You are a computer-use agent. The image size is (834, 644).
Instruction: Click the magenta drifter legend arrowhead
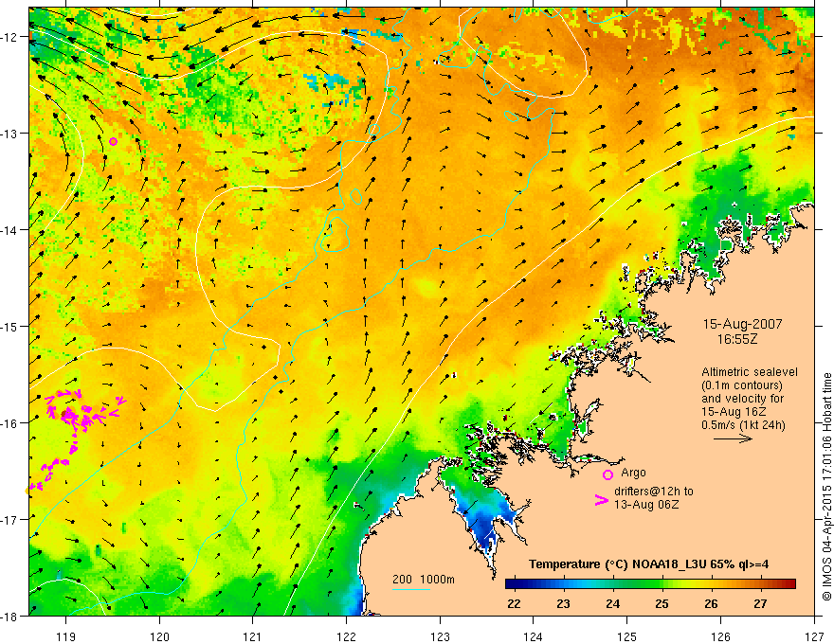601,499
